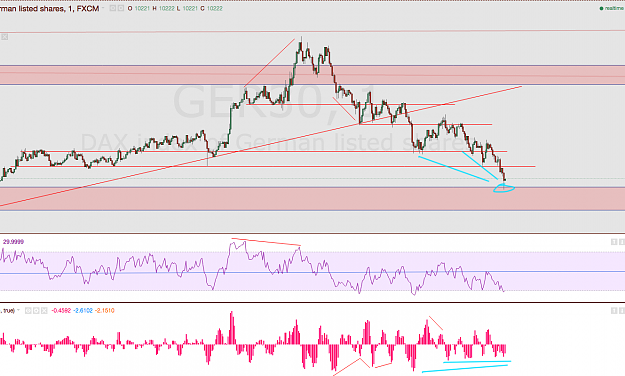Click the blue value -2.6102
This screenshot has height=376, width=625.
(x=83, y=311)
